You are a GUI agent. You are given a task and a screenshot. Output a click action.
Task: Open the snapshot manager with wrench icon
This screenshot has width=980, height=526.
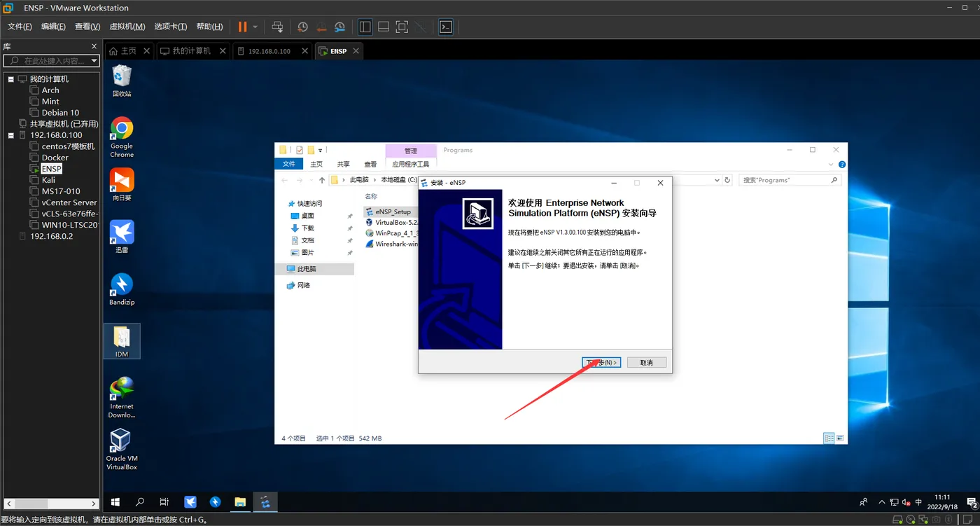pyautogui.click(x=339, y=27)
